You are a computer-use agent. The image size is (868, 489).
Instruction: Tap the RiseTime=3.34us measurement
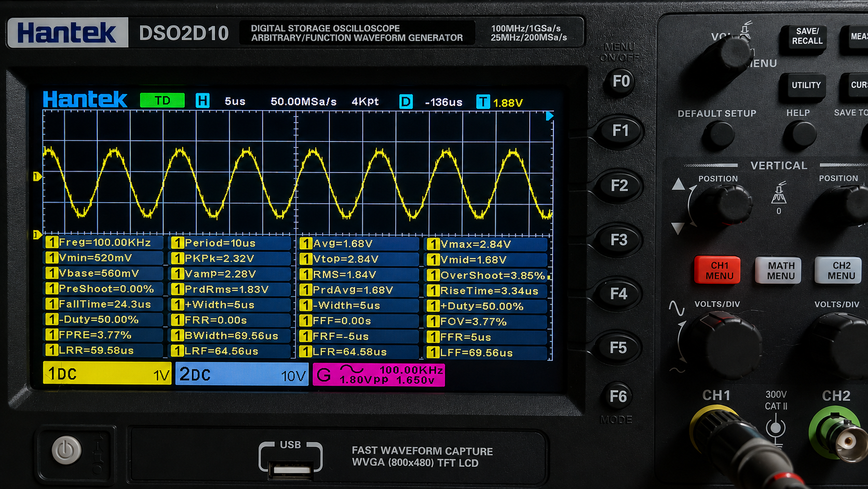click(487, 290)
